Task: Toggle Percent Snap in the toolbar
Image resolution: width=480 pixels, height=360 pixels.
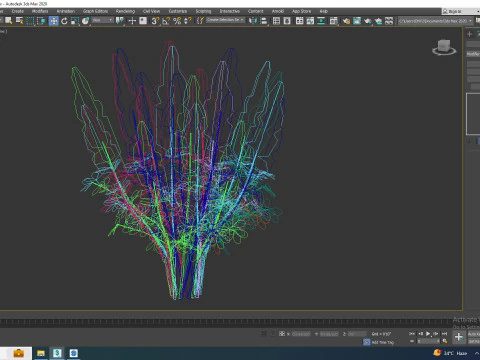Action: (x=177, y=21)
